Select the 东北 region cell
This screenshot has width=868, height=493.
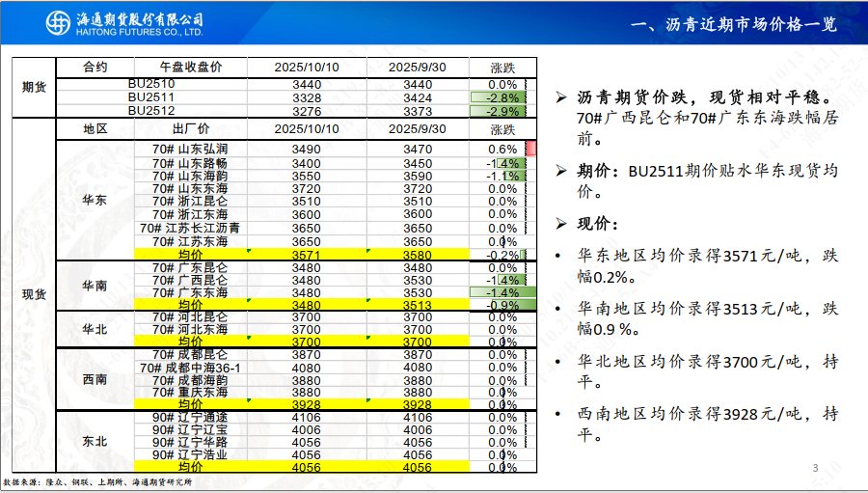coord(95,441)
